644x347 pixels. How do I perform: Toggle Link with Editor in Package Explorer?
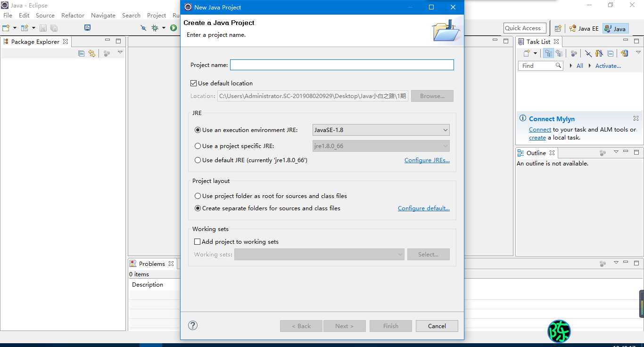[x=92, y=53]
